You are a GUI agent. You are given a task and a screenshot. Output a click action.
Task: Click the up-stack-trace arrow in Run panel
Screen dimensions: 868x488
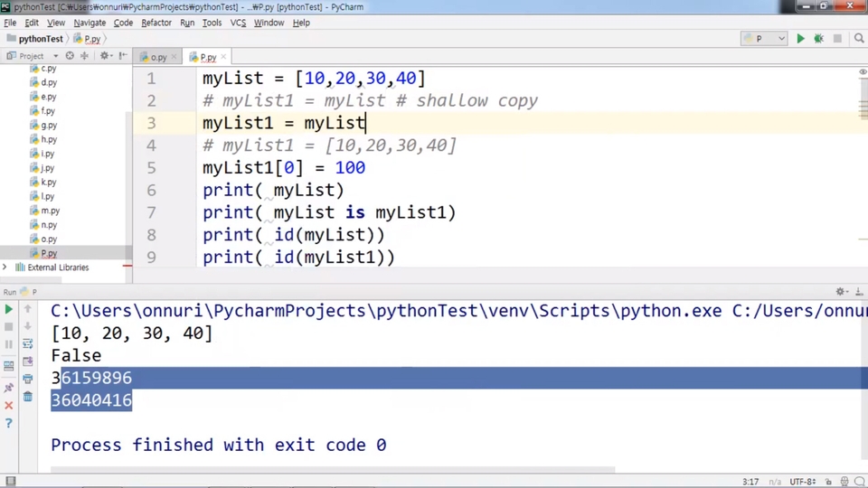point(28,309)
